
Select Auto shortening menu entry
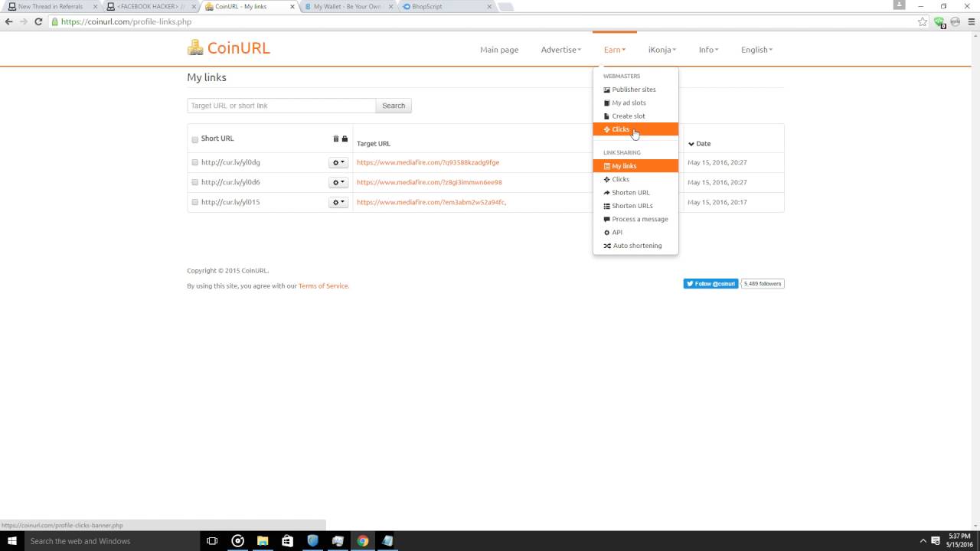click(635, 246)
